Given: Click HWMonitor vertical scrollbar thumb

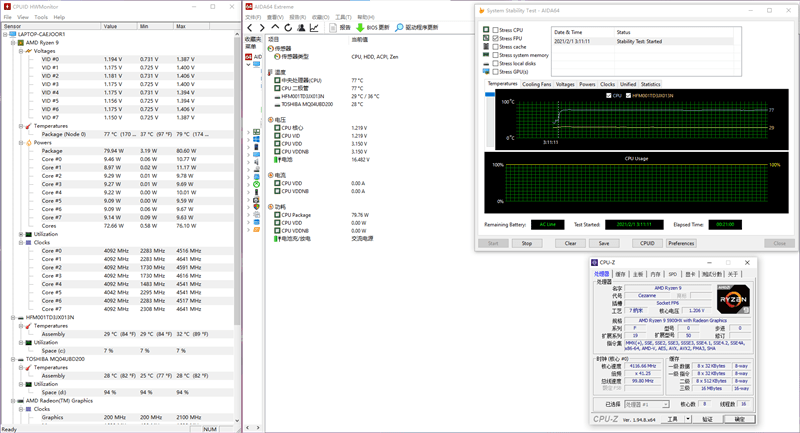Looking at the screenshot, I should point(237,181).
